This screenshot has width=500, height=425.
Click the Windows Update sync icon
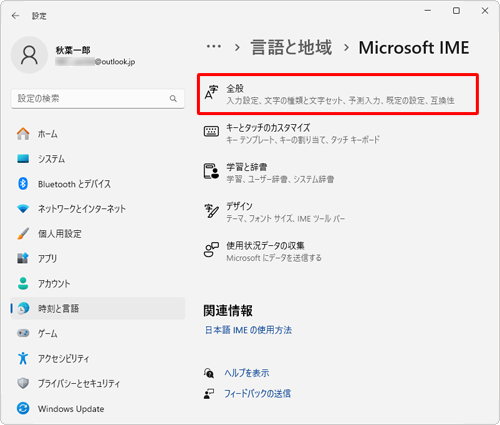click(23, 408)
